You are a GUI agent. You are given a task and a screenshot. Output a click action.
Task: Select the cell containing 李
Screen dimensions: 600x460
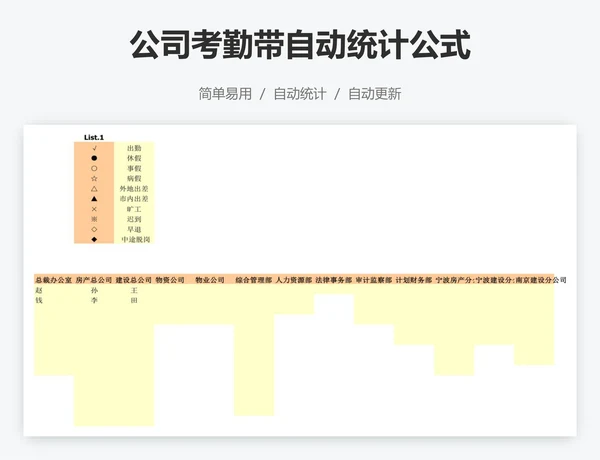click(x=94, y=300)
